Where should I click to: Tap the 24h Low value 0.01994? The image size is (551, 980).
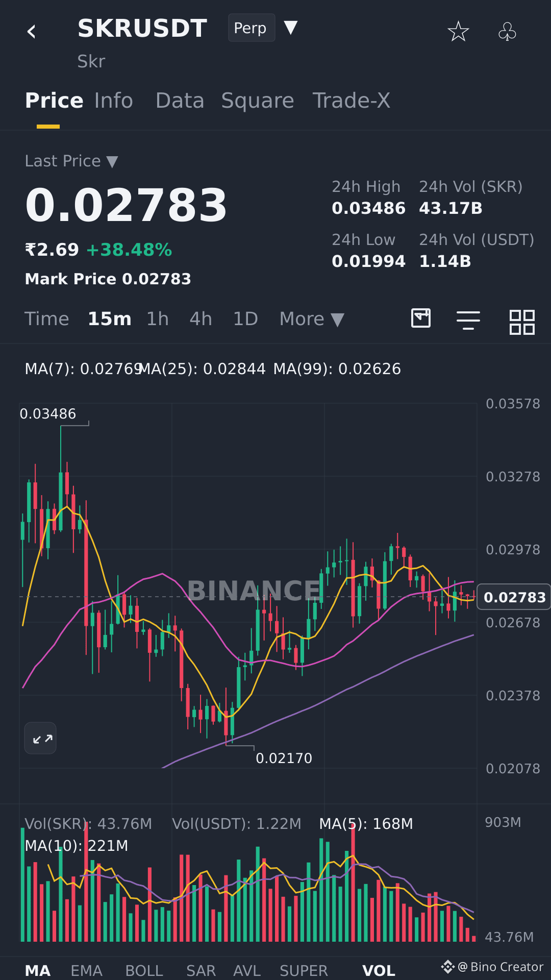coord(368,261)
